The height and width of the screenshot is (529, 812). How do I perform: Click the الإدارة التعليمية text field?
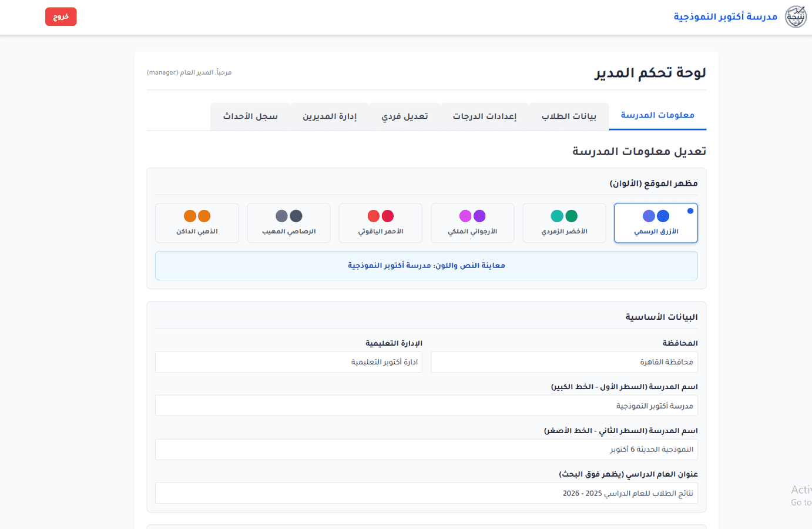pos(288,361)
